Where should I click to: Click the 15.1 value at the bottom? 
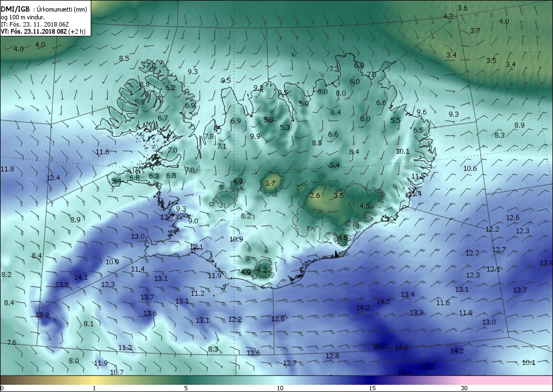point(429,367)
